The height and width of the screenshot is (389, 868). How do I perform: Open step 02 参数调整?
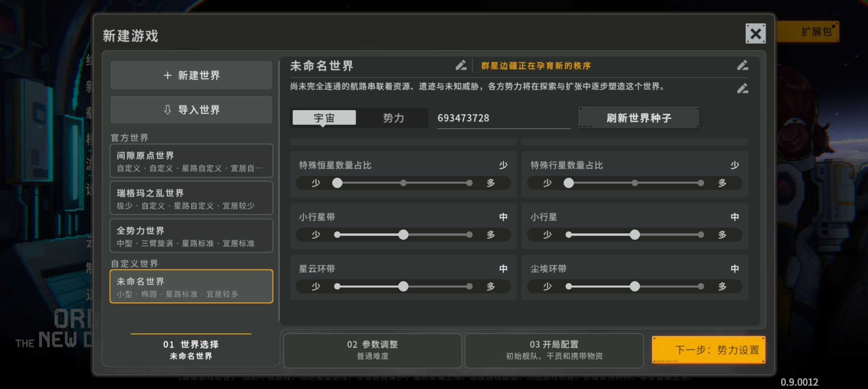[x=372, y=350]
